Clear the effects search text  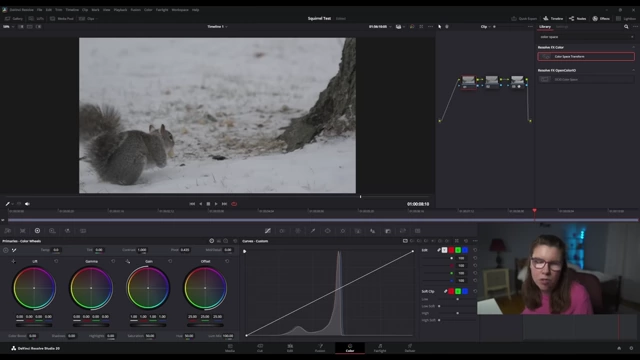pyautogui.click(x=632, y=37)
